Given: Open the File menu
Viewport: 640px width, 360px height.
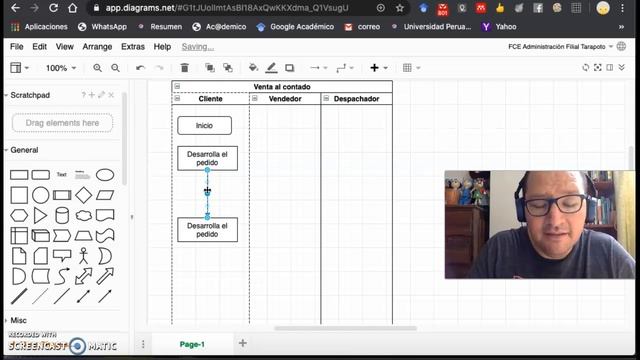Looking at the screenshot, I should (x=16, y=47).
